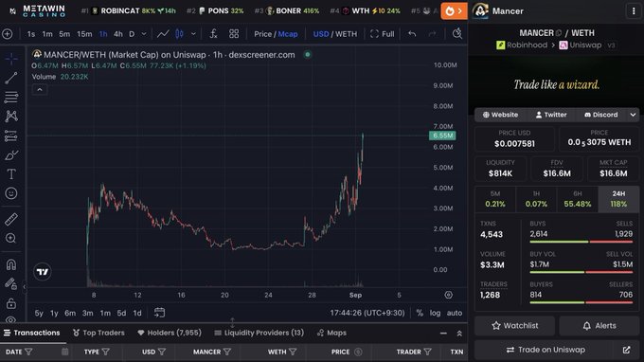Open the chart quick search

coord(457,34)
